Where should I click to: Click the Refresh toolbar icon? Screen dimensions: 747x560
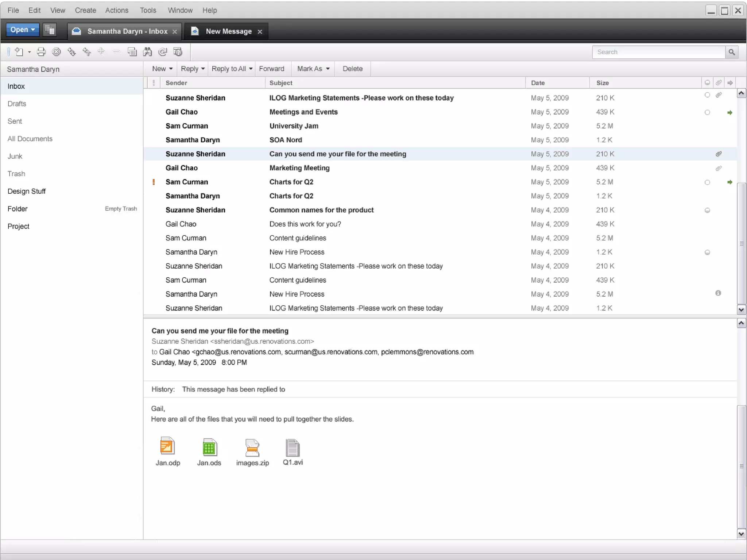click(x=163, y=52)
